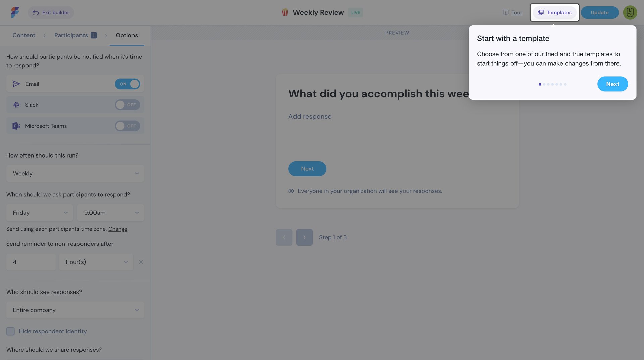The image size is (644, 360).
Task: Select the first pagination dot in the tooltip
Action: tap(540, 84)
